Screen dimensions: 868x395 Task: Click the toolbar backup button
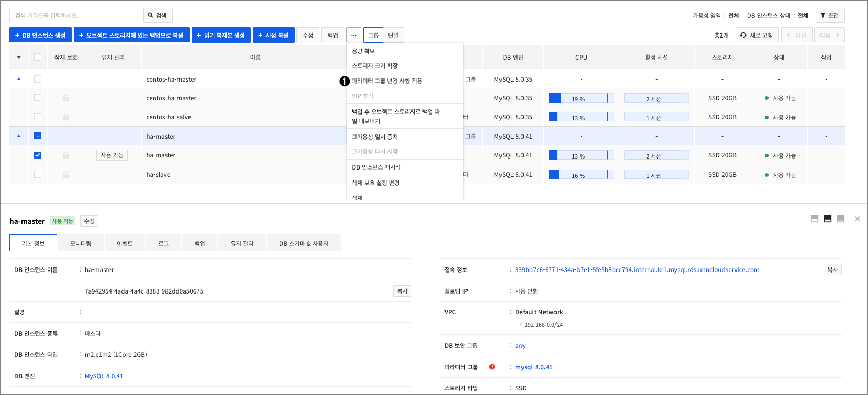pyautogui.click(x=333, y=35)
